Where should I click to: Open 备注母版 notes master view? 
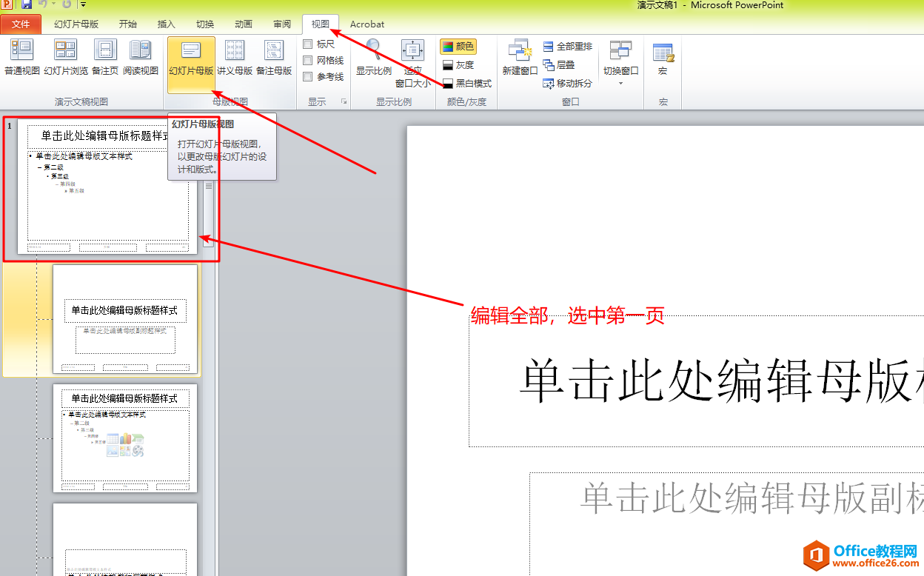click(x=274, y=58)
